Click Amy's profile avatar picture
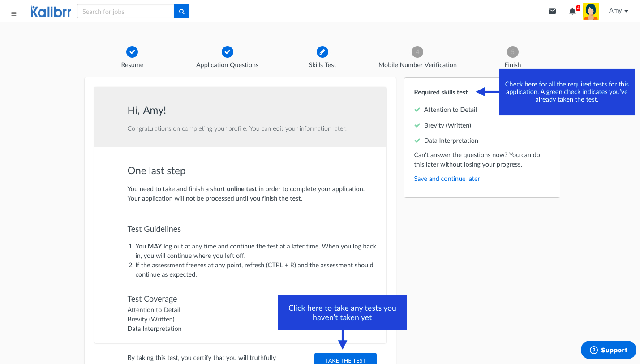This screenshot has height=364, width=640. coord(591,12)
